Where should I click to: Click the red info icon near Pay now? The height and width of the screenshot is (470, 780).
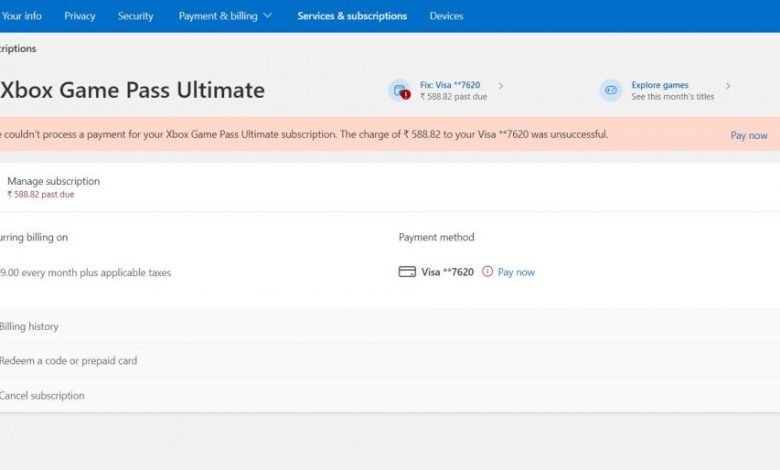point(488,272)
